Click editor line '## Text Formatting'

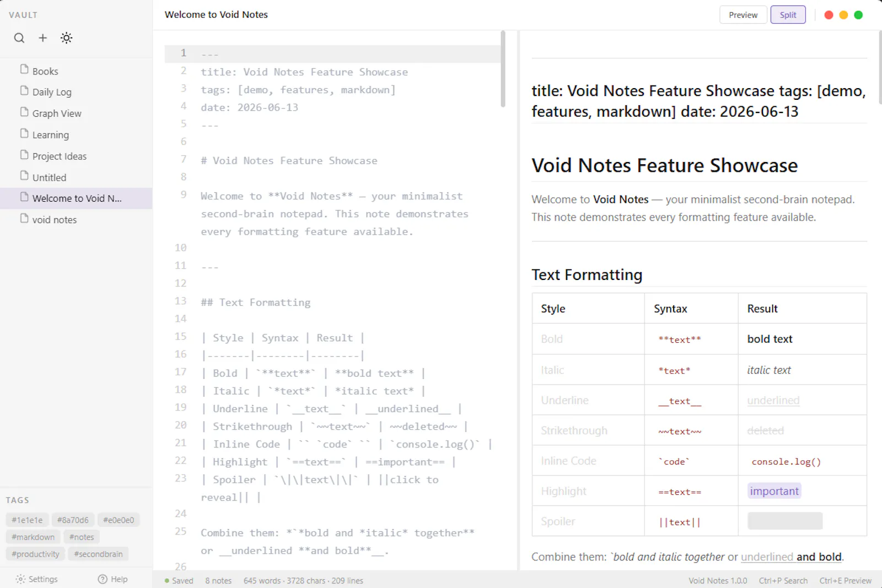click(256, 303)
